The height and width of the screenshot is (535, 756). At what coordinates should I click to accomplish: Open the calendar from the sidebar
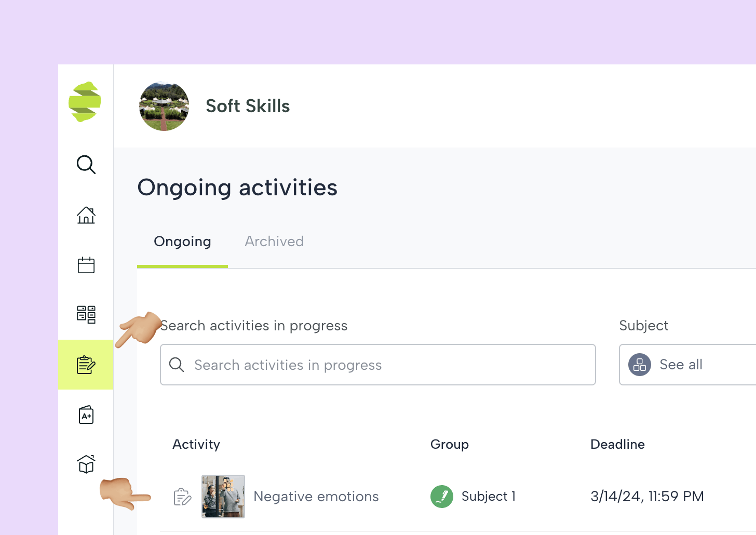86,265
